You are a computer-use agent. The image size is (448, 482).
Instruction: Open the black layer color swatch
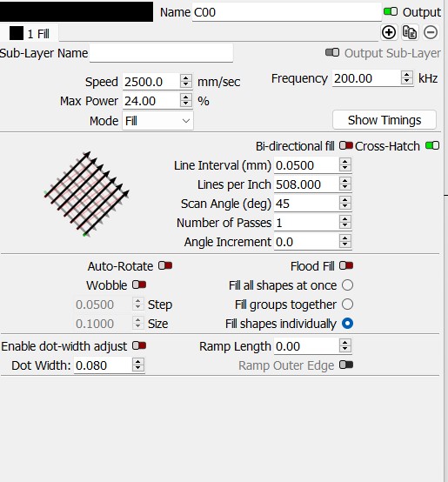tap(77, 11)
